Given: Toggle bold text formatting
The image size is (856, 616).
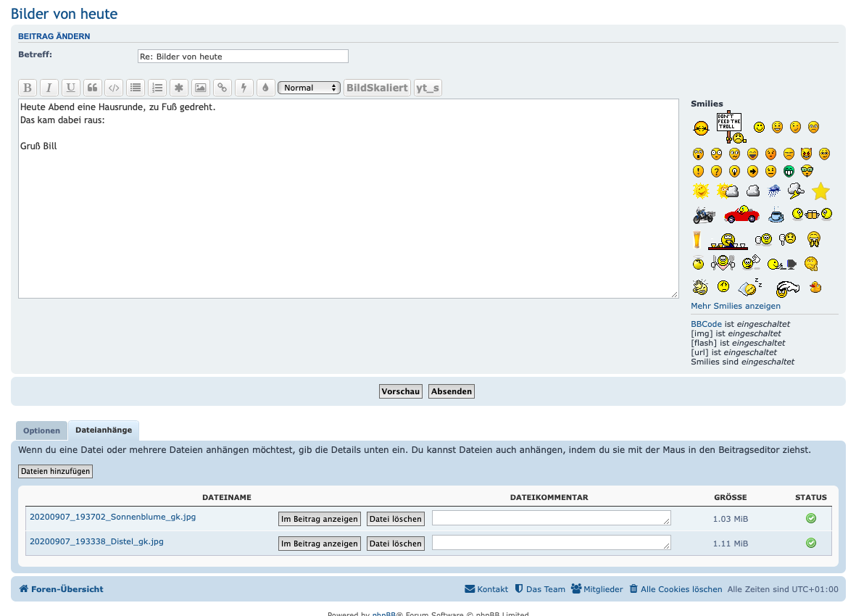Looking at the screenshot, I should pyautogui.click(x=28, y=88).
